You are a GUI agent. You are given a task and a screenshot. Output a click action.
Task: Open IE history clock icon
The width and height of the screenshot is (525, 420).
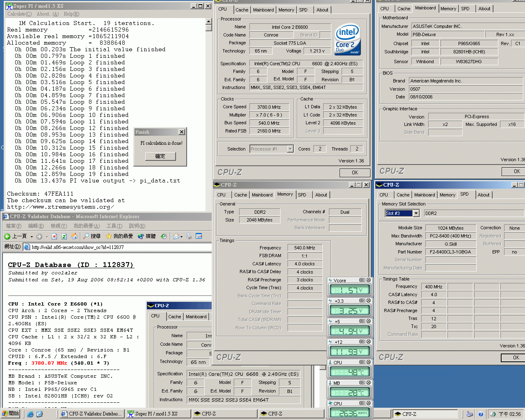click(x=164, y=236)
